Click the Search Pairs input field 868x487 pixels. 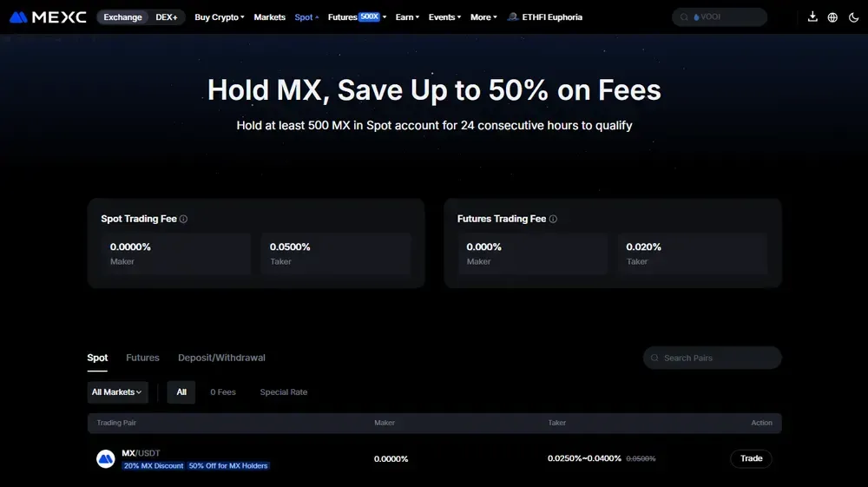713,358
